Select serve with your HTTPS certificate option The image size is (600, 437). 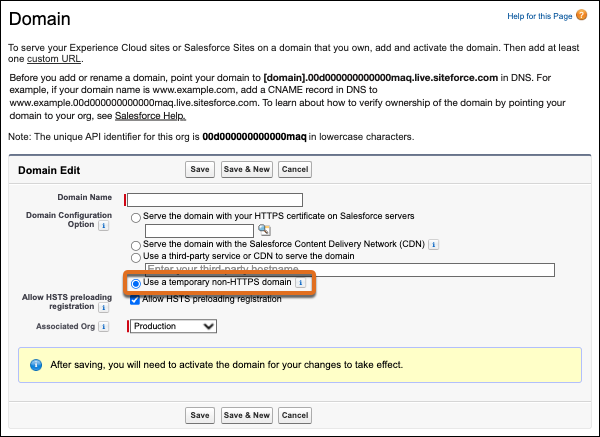(x=136, y=216)
